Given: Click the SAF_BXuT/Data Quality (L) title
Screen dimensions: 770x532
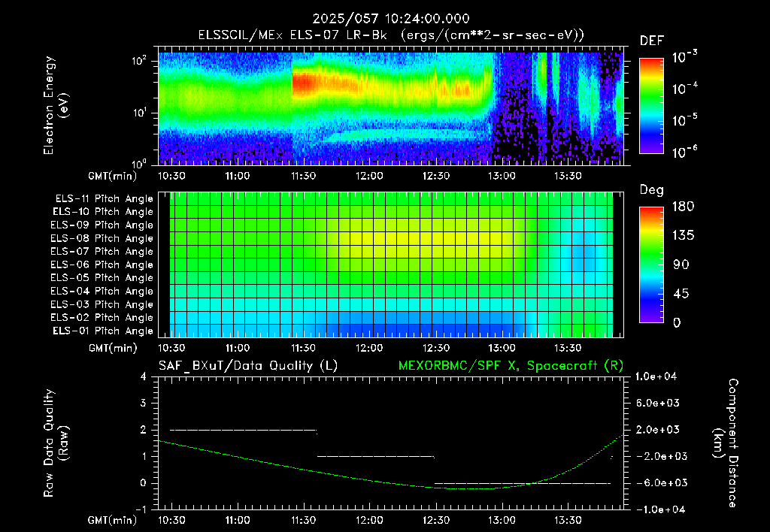Looking at the screenshot, I should [x=248, y=366].
